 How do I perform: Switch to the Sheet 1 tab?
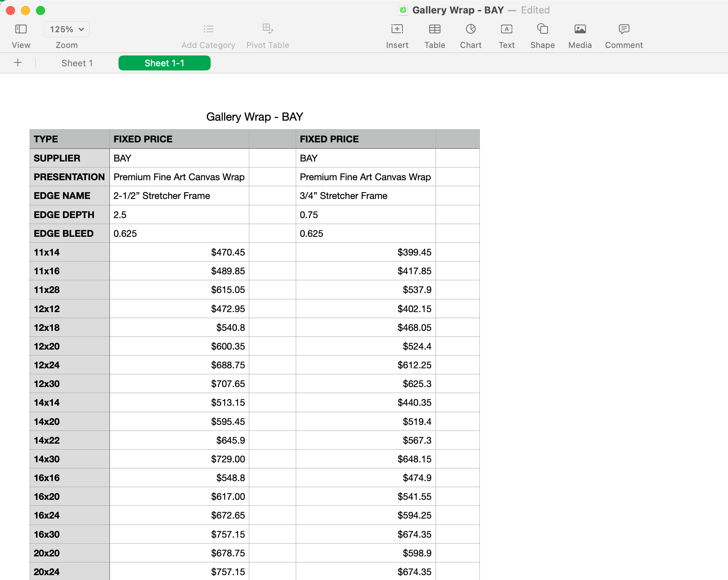(x=77, y=63)
